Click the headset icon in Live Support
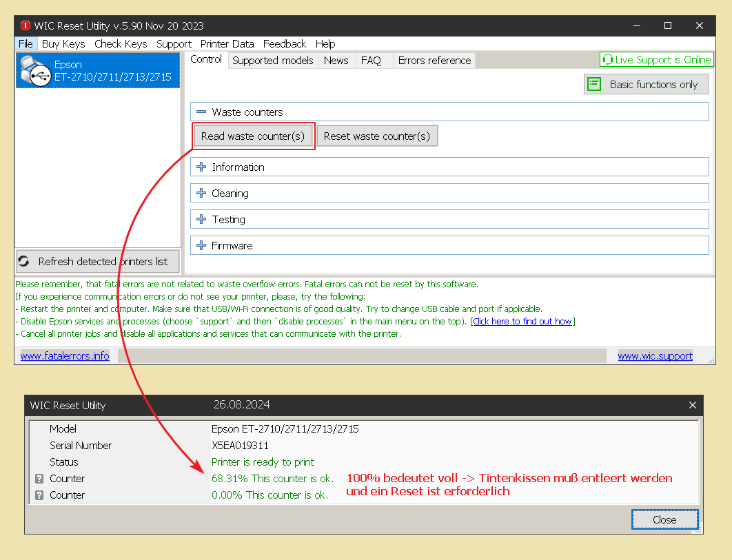Viewport: 732px width, 560px height. (x=607, y=60)
